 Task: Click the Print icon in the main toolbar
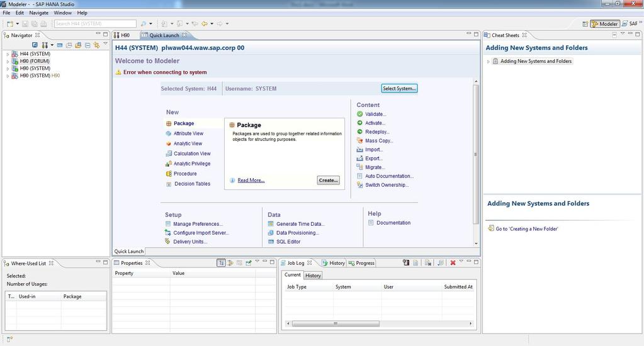pyautogui.click(x=43, y=24)
